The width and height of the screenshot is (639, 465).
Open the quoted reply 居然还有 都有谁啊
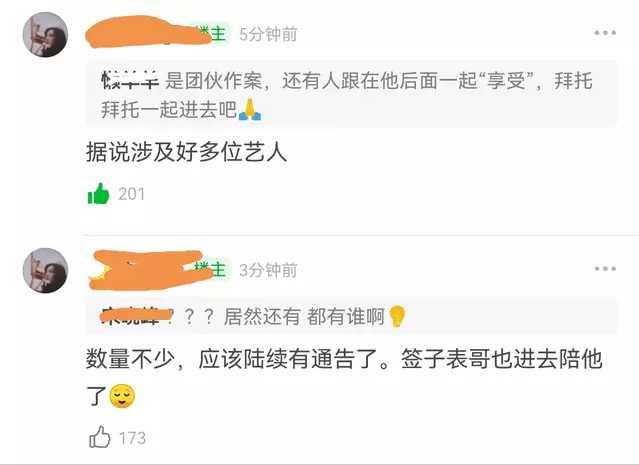pyautogui.click(x=351, y=316)
